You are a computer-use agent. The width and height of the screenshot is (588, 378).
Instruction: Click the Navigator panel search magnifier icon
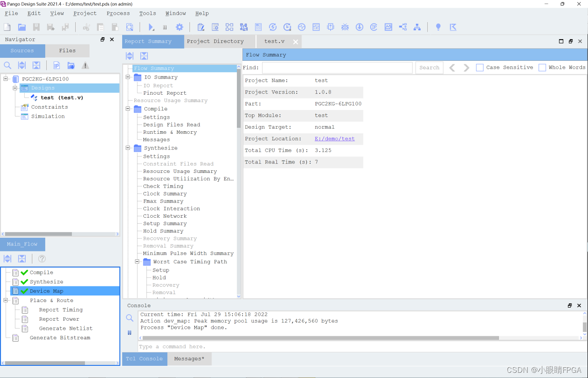(x=7, y=66)
